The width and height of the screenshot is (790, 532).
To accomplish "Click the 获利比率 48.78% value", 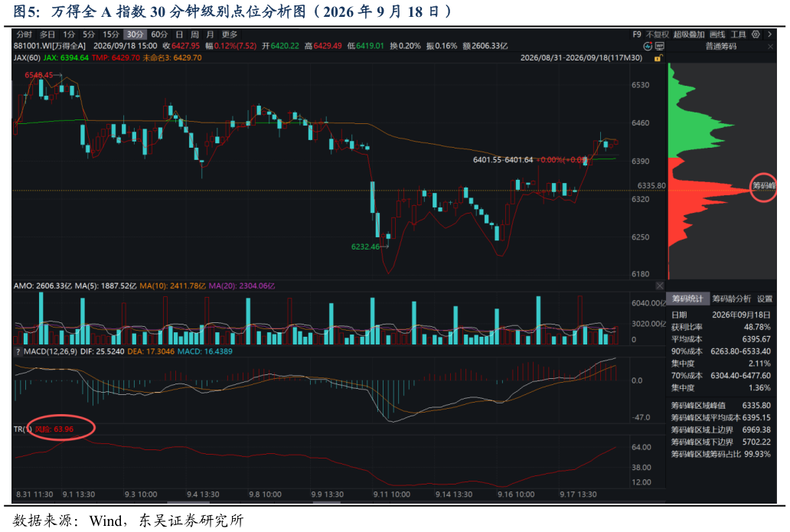I will tap(757, 327).
